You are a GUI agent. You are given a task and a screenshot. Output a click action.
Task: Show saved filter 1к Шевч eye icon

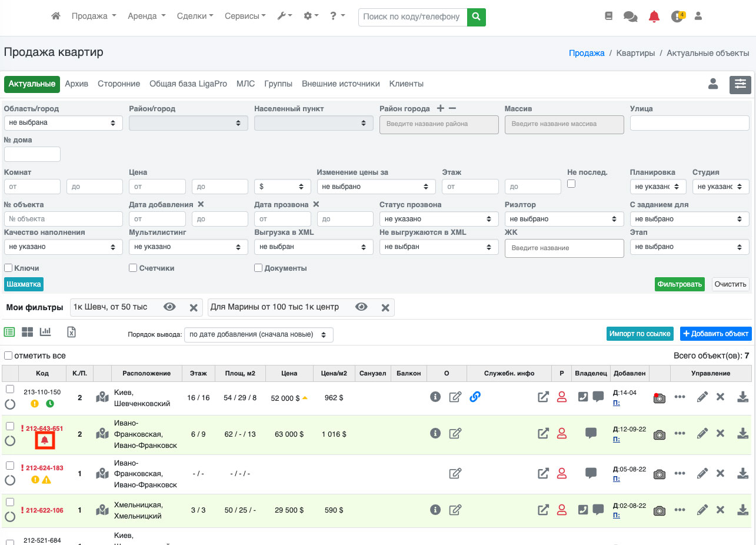coord(170,307)
